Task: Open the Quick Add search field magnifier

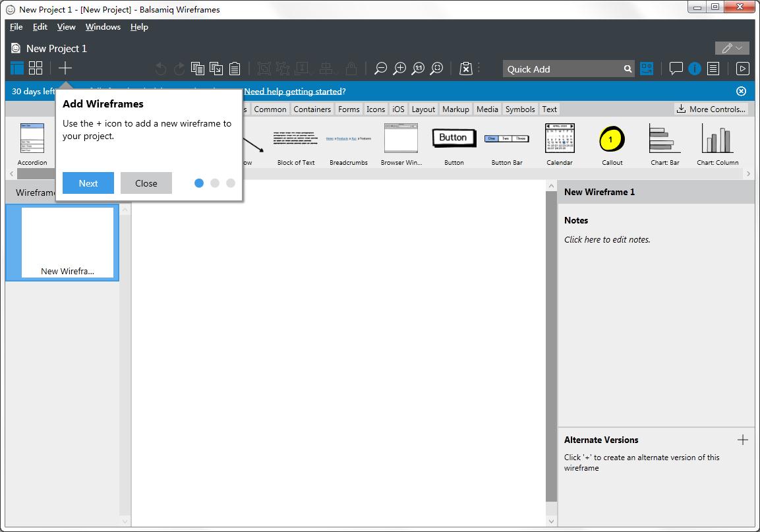Action: 628,68
